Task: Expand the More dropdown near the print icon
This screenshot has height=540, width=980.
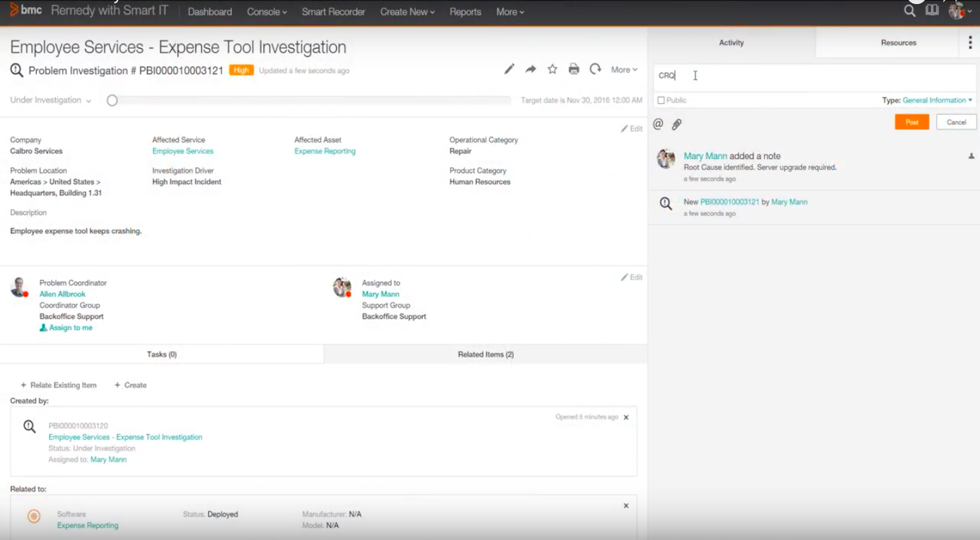Action: [623, 69]
